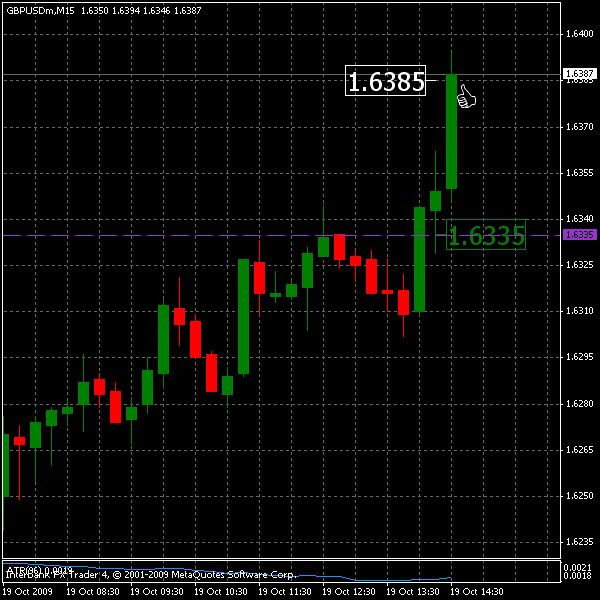The width and height of the screenshot is (600, 600).
Task: Select the green boxed 1.6335 text label
Action: [486, 235]
